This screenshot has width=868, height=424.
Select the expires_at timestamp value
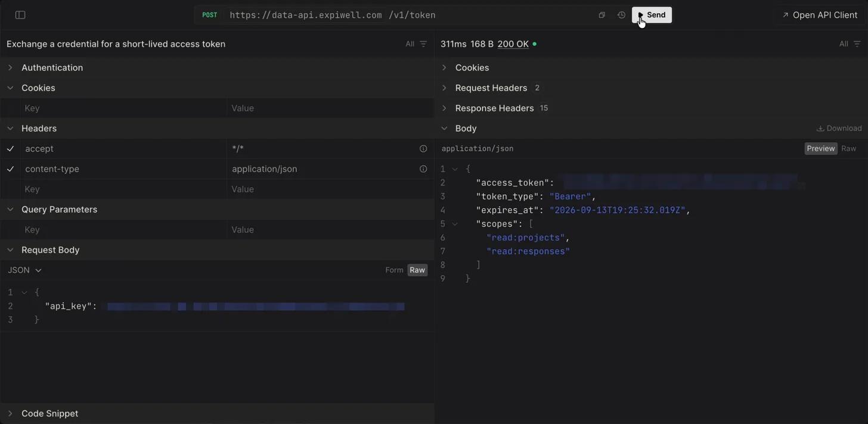click(618, 210)
